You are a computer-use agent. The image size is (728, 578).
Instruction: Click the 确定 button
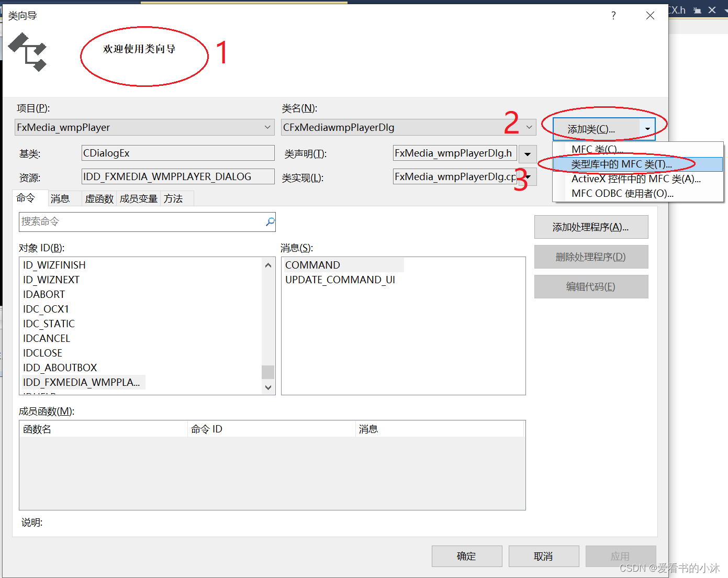(x=467, y=556)
